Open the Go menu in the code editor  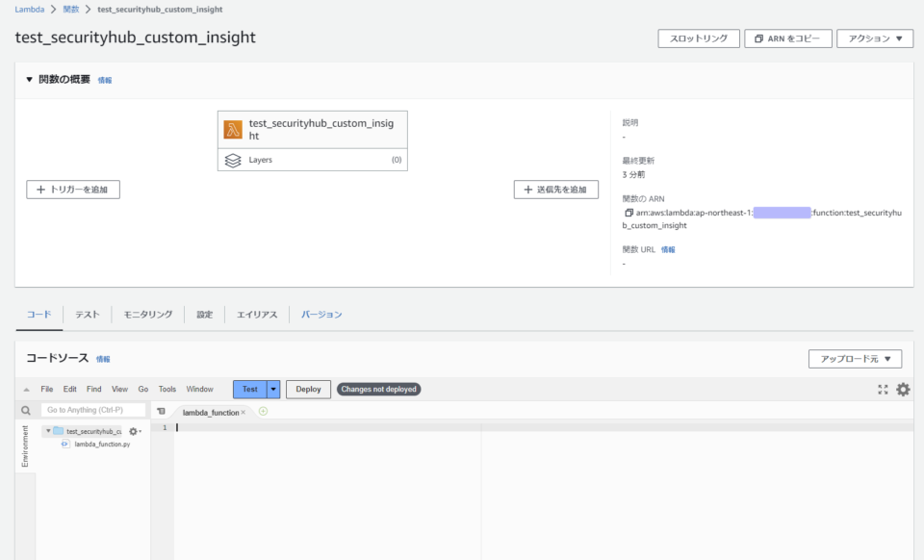tap(143, 390)
